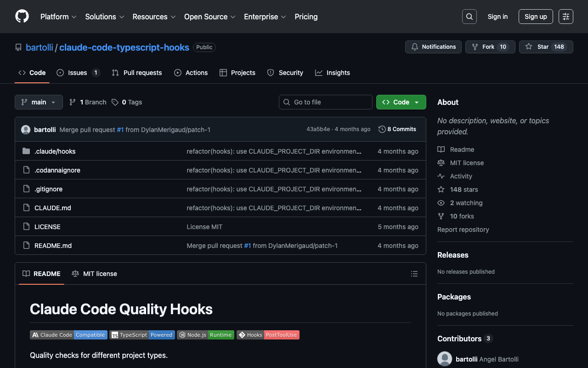The width and height of the screenshot is (588, 368).
Task: Open the README.md file link
Action: click(53, 246)
